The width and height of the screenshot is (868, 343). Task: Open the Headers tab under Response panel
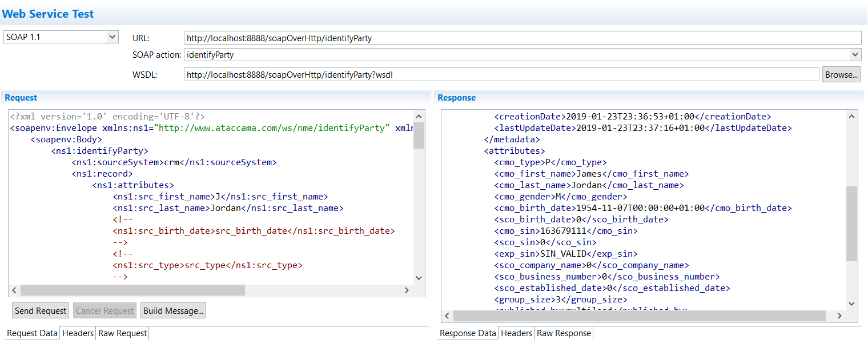click(516, 333)
